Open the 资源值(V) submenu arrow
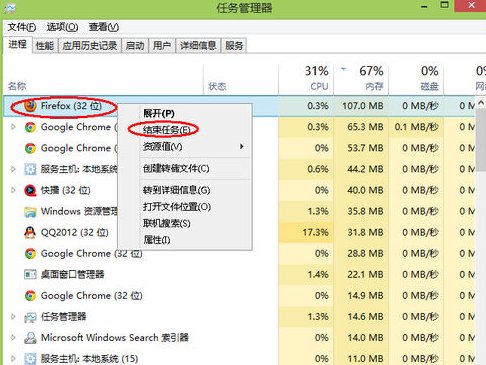486x365 pixels. point(242,146)
